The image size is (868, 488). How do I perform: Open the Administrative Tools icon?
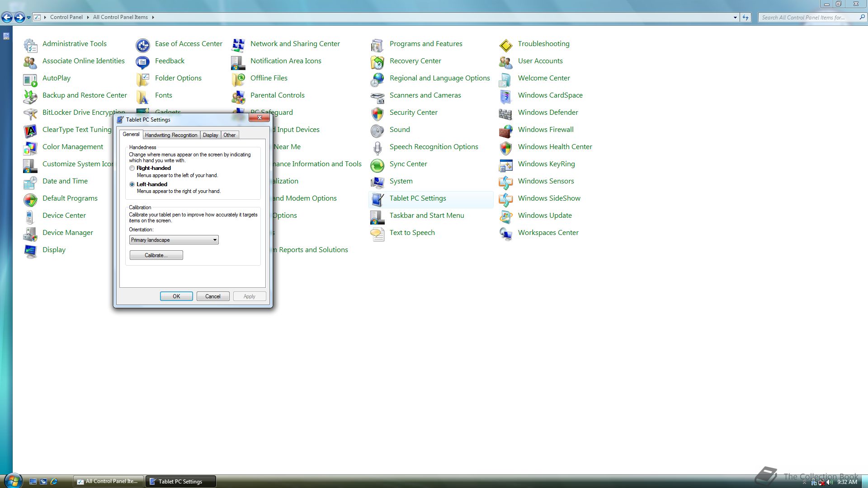pyautogui.click(x=30, y=45)
